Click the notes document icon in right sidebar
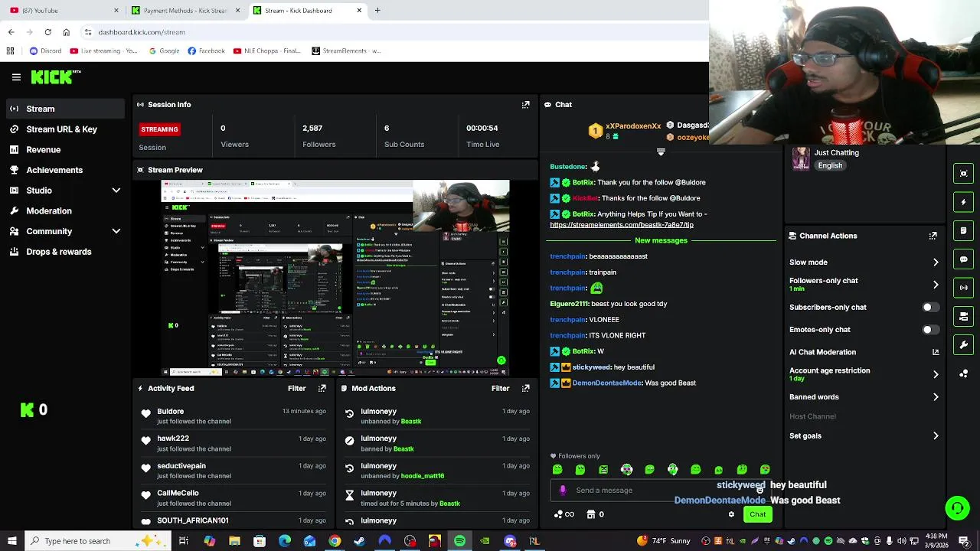The image size is (980, 551). click(964, 230)
